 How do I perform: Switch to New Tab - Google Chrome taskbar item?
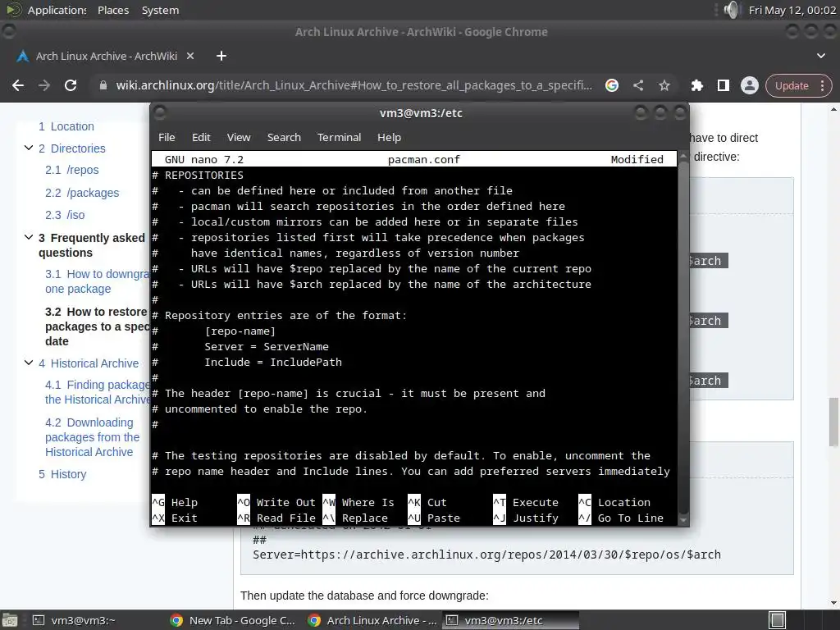(233, 620)
